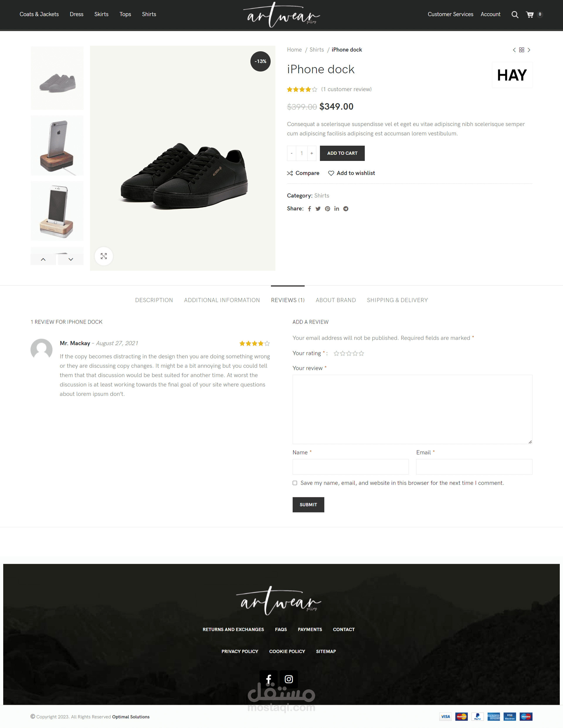Check 'Save my name, email' checkbox
563x728 pixels.
[295, 483]
